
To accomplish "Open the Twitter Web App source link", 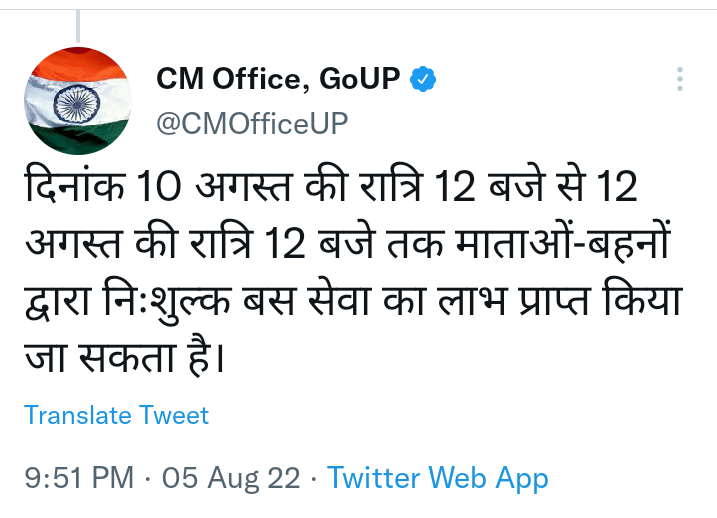I will tap(438, 478).
